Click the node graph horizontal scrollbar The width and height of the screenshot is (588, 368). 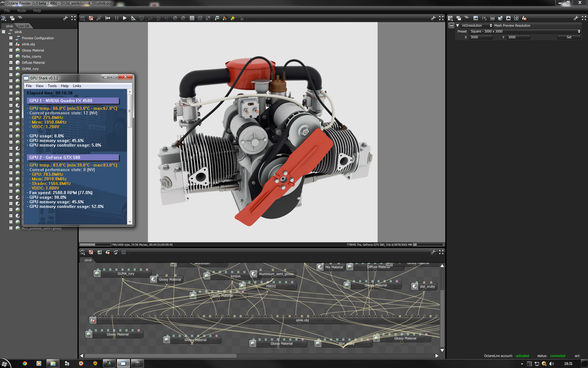click(x=160, y=356)
